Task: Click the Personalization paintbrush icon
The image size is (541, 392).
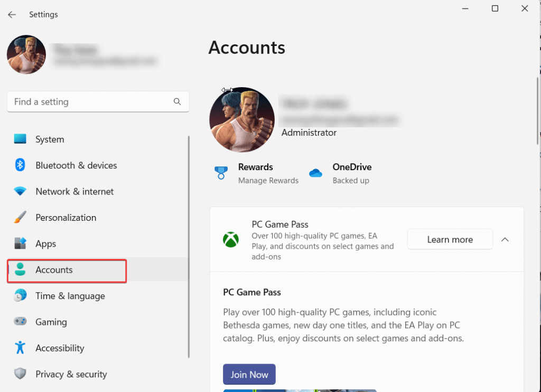Action: click(20, 217)
